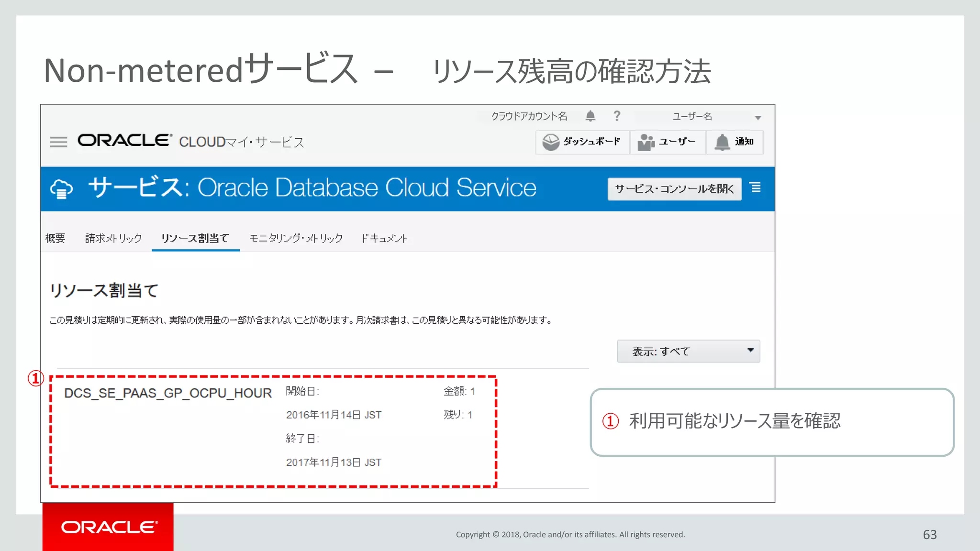Expand the ユーザー名 dropdown arrow

(x=758, y=118)
